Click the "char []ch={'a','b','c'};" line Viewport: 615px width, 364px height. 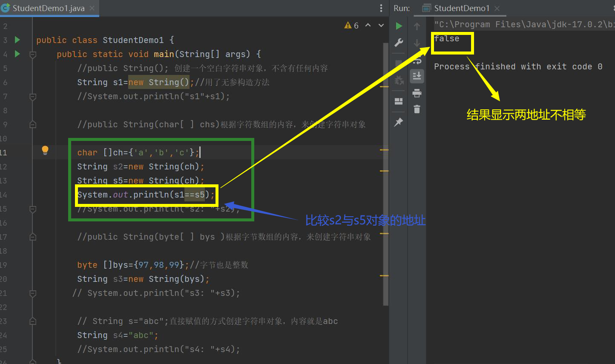[x=138, y=152]
